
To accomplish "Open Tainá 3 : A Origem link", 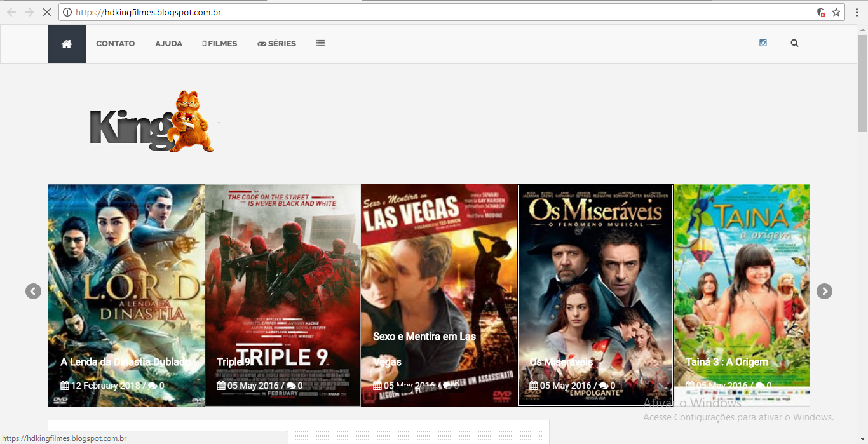I will tap(727, 361).
